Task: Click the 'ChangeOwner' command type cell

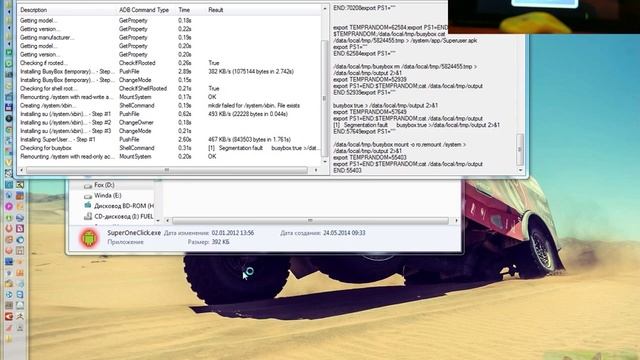Action: (x=136, y=123)
